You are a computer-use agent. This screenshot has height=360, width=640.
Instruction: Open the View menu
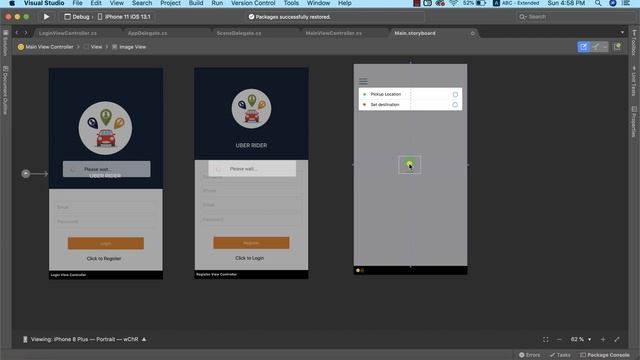[116, 3]
